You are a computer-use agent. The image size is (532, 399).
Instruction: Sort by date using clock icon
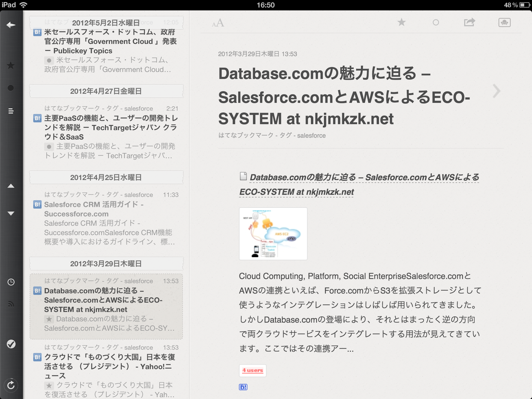(x=11, y=282)
